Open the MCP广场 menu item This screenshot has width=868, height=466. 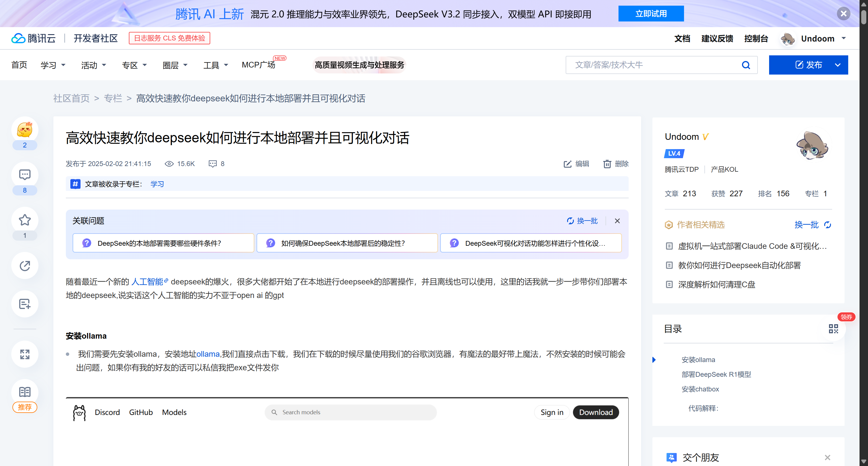259,65
